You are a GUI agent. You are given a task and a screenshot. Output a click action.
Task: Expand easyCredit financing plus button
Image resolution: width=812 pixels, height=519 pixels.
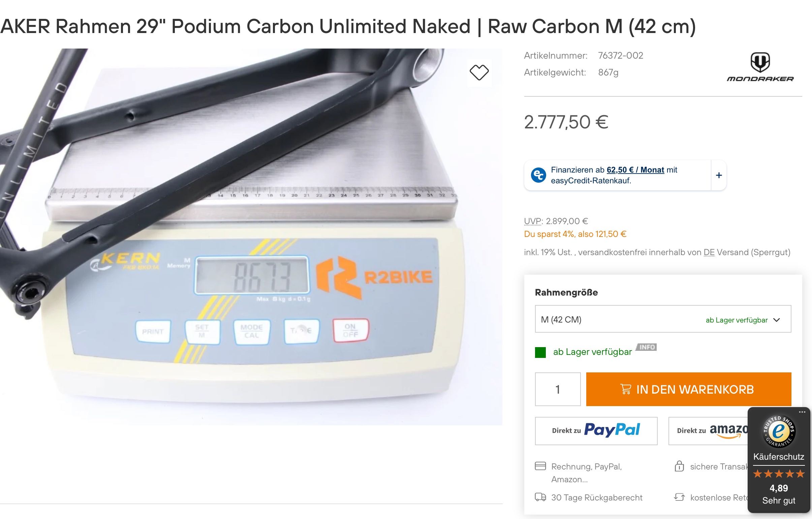click(x=719, y=175)
